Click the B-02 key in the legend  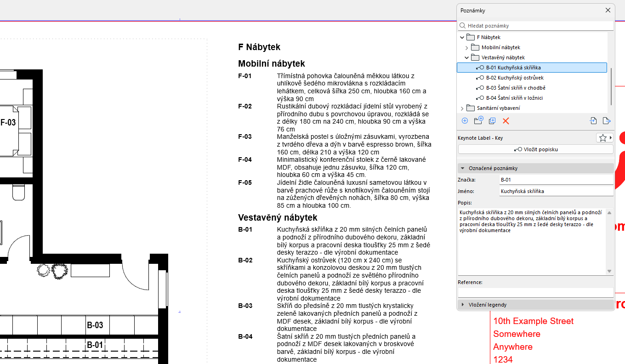(x=245, y=260)
